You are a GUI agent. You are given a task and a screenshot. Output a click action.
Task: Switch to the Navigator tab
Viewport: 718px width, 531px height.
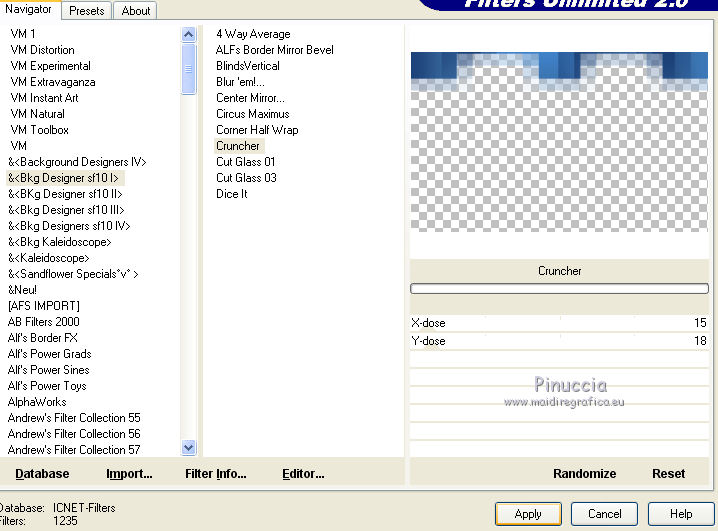click(28, 9)
